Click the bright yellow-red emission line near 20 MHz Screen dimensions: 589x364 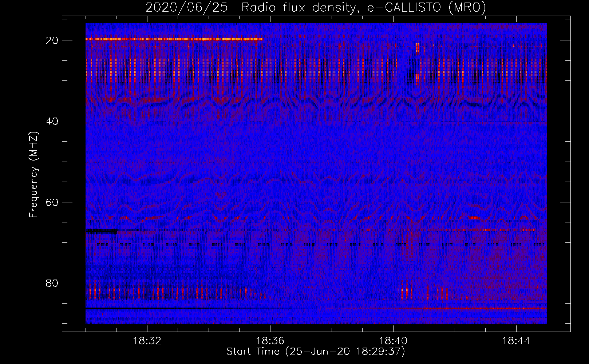click(175, 39)
